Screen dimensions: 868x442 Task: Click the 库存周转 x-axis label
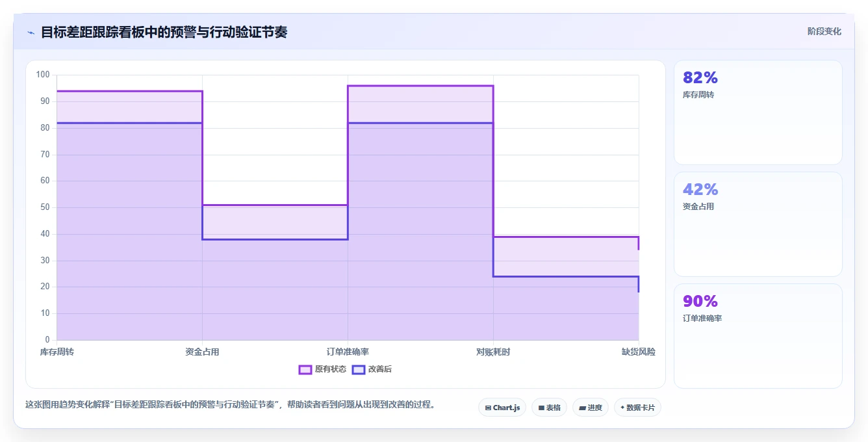pos(57,352)
